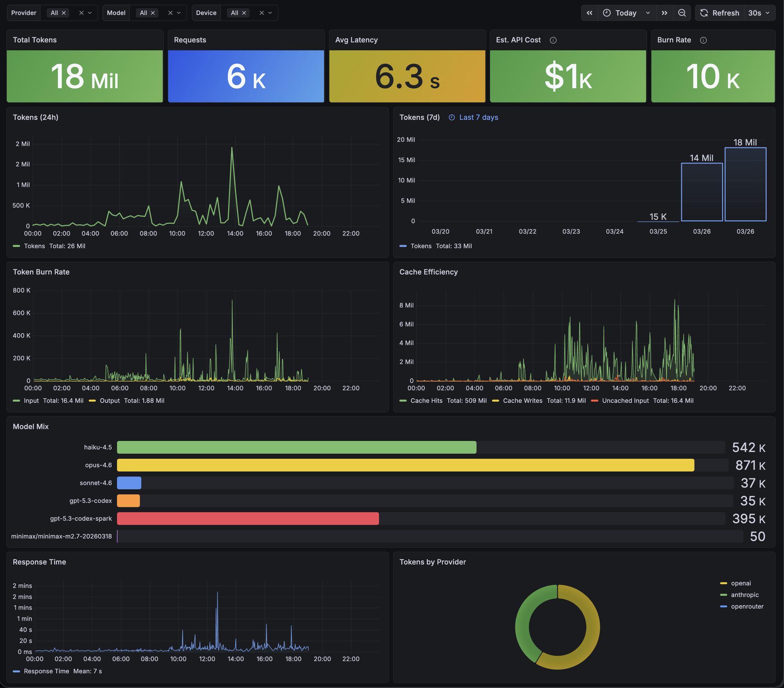784x688 pixels.
Task: Click the info icon next to Burn Rate
Action: (x=704, y=40)
